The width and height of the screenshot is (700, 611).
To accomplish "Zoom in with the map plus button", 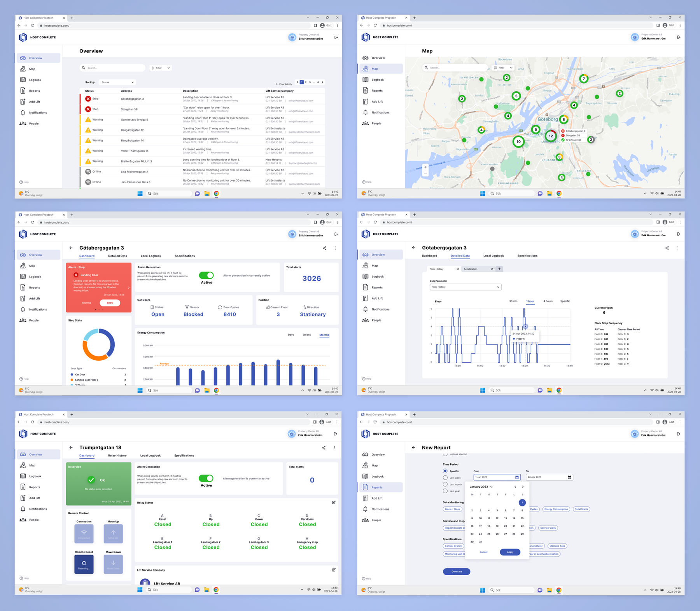I will (425, 167).
